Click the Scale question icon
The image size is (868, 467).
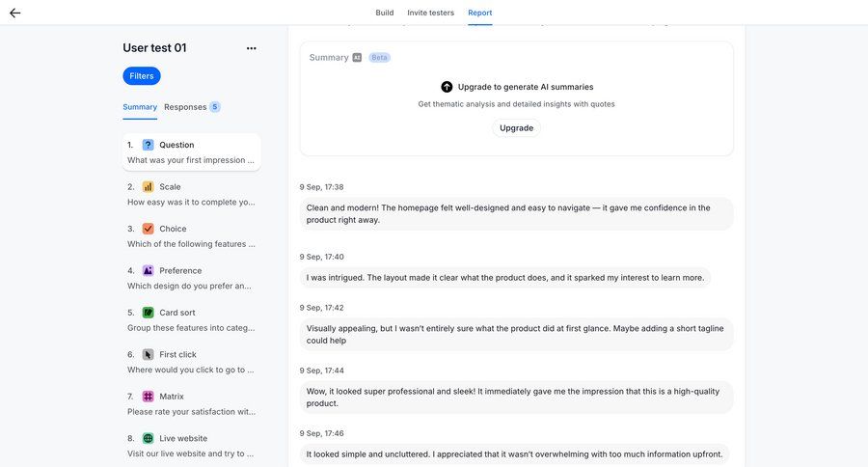(148, 187)
